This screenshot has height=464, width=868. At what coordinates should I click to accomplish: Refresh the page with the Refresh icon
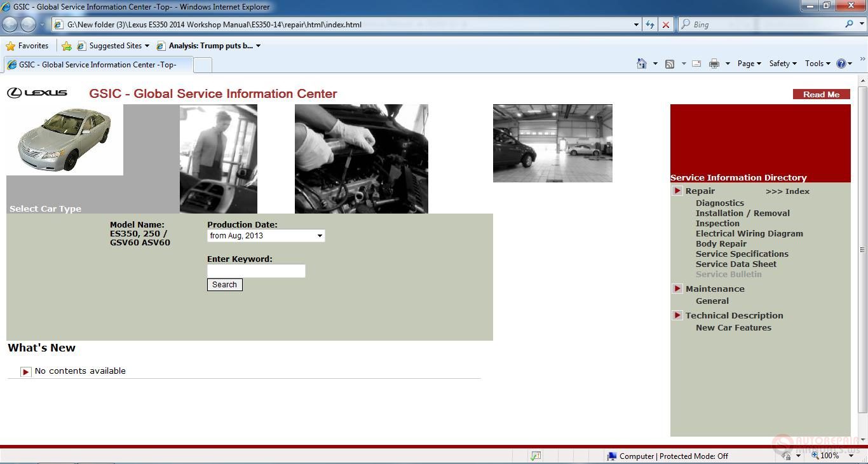coord(650,25)
